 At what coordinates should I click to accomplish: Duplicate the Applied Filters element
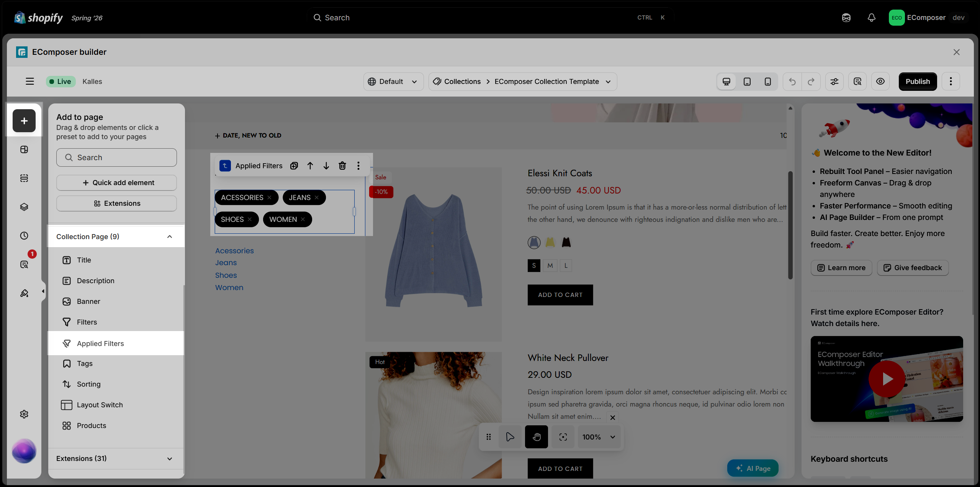(x=294, y=166)
